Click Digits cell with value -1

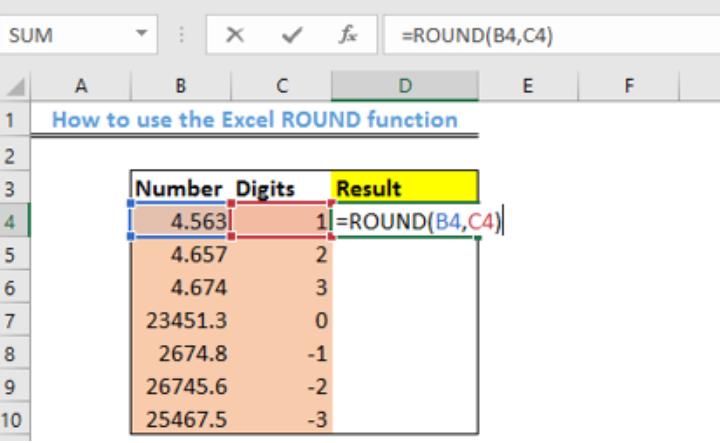pyautogui.click(x=281, y=353)
